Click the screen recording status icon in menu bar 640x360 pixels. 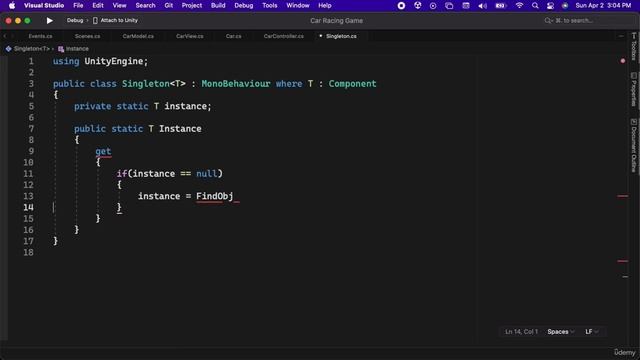coord(401,5)
